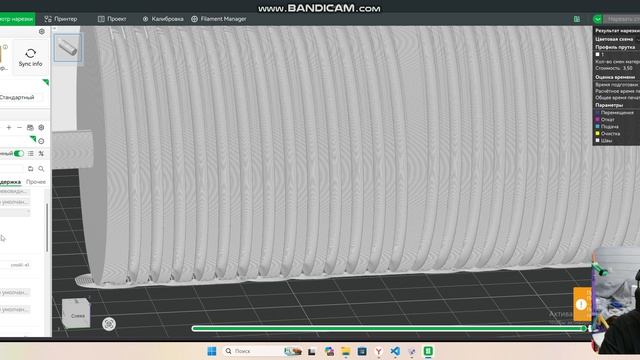Click the folder icon beside search
The image size is (640, 360).
(31, 169)
